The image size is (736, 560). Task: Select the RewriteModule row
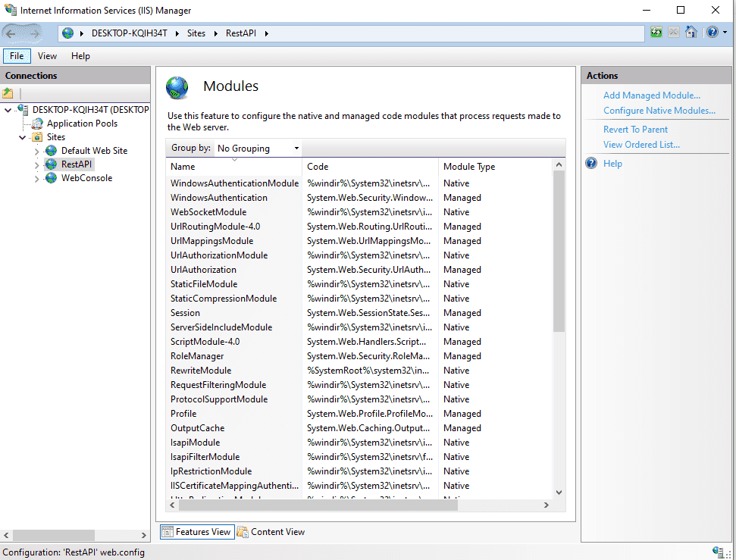point(359,371)
